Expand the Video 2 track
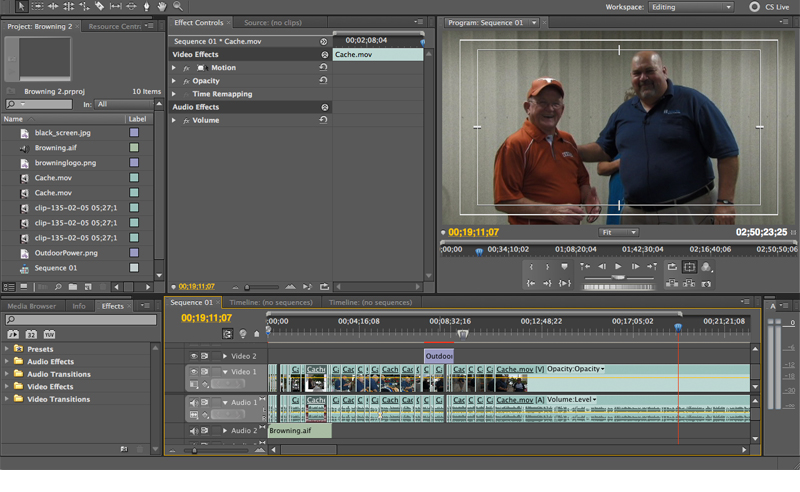This screenshot has height=492, width=800. pos(225,356)
